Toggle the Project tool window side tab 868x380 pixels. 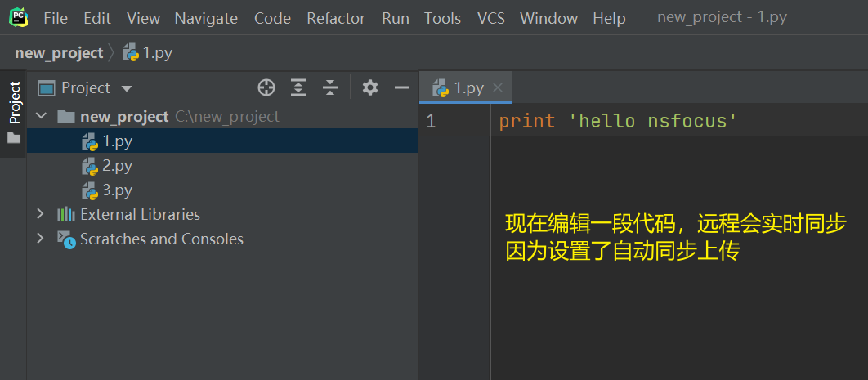click(14, 102)
